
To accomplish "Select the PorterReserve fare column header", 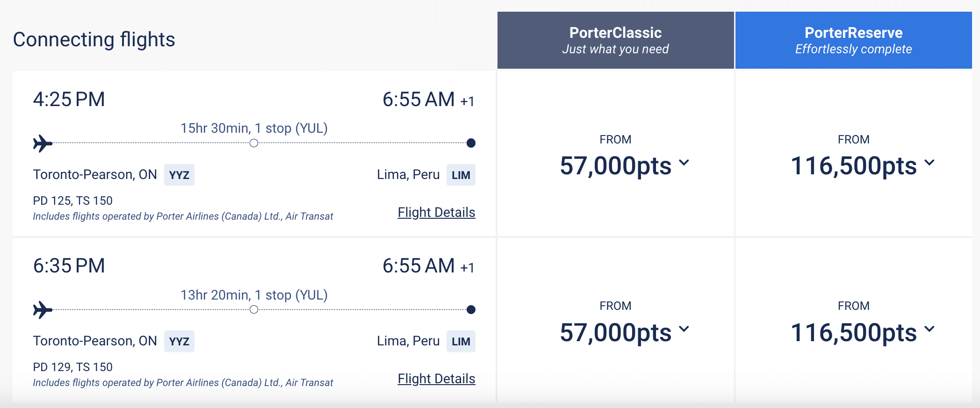I will click(x=853, y=40).
